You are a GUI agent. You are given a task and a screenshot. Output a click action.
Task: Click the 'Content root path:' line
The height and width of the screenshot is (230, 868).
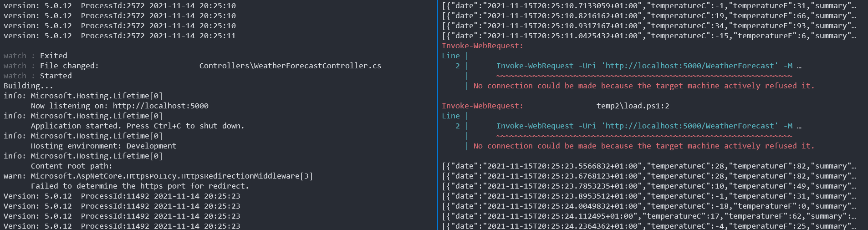[x=71, y=166]
